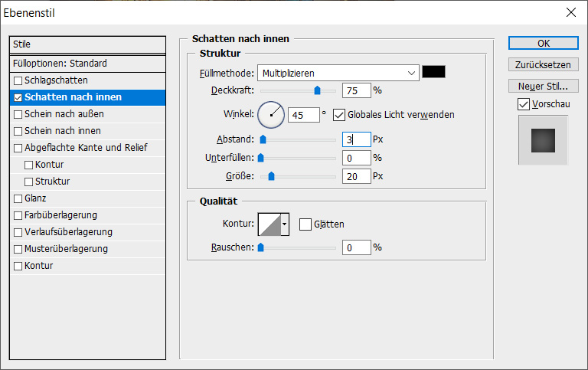Viewport: 588px width, 370px height.
Task: Click the angle dial for Winkel
Action: point(270,115)
